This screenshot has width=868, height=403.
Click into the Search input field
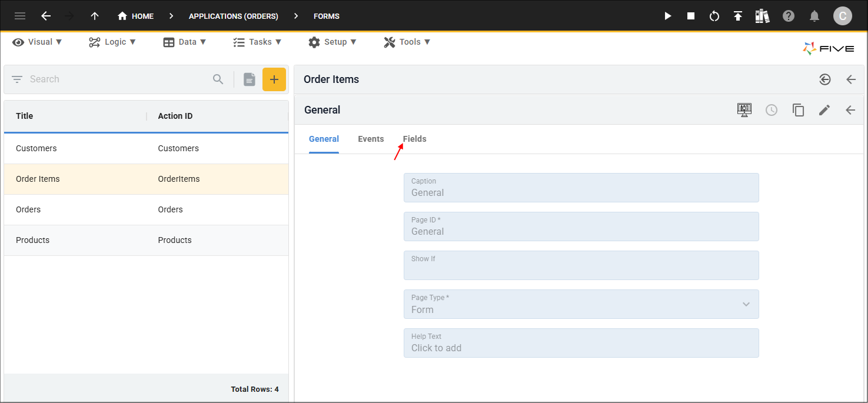118,79
